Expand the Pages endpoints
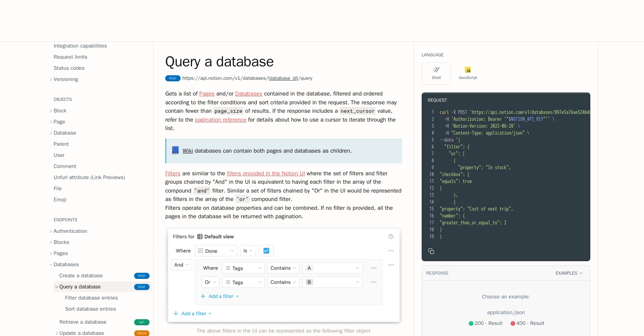The height and width of the screenshot is (336, 644). click(51, 254)
